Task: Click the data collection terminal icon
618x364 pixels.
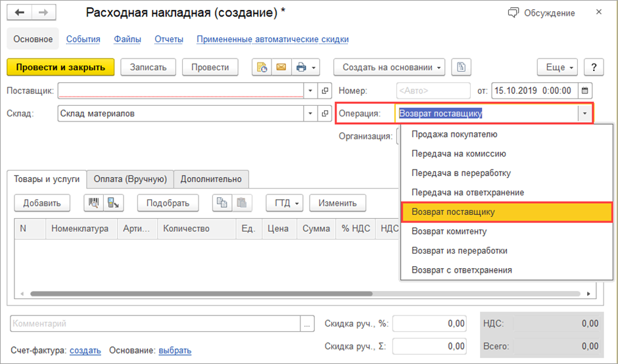Action: (x=114, y=203)
